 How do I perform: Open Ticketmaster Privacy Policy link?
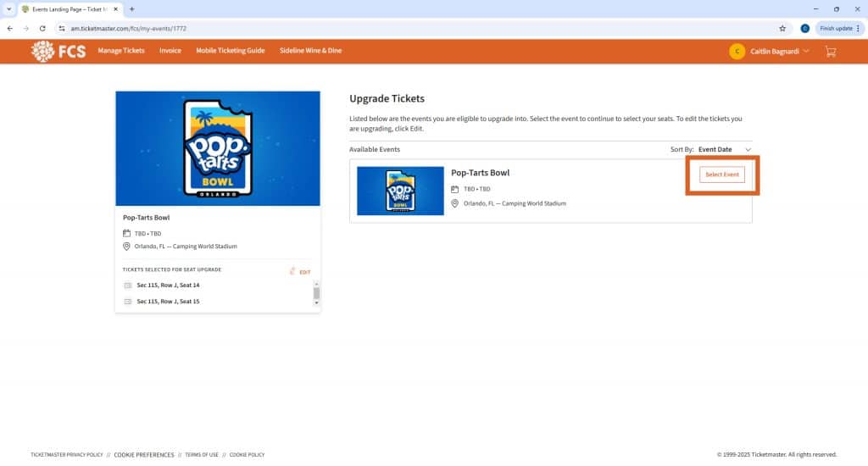(67, 455)
